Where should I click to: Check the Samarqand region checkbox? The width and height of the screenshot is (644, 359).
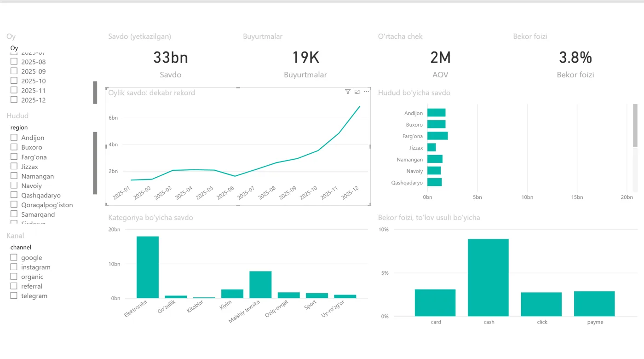(x=14, y=214)
